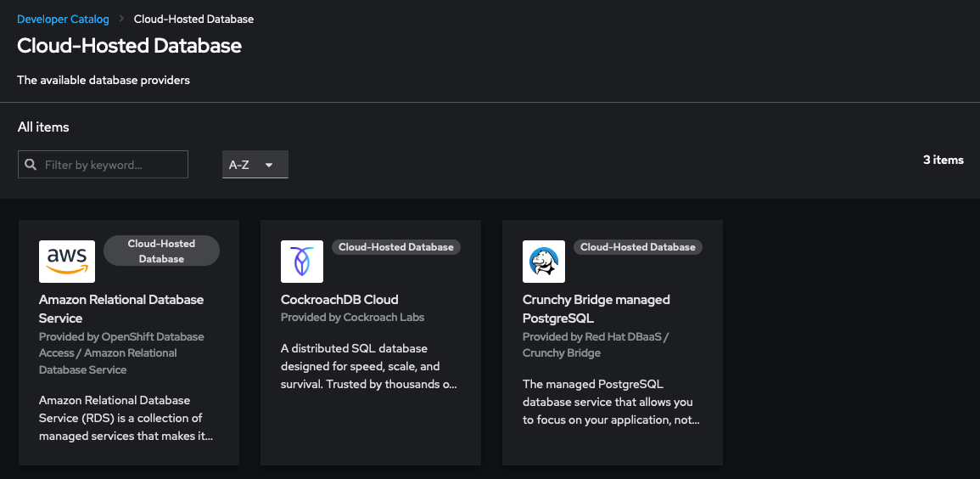980x479 pixels.
Task: Focus the Filter by keyword field
Action: [x=104, y=165]
